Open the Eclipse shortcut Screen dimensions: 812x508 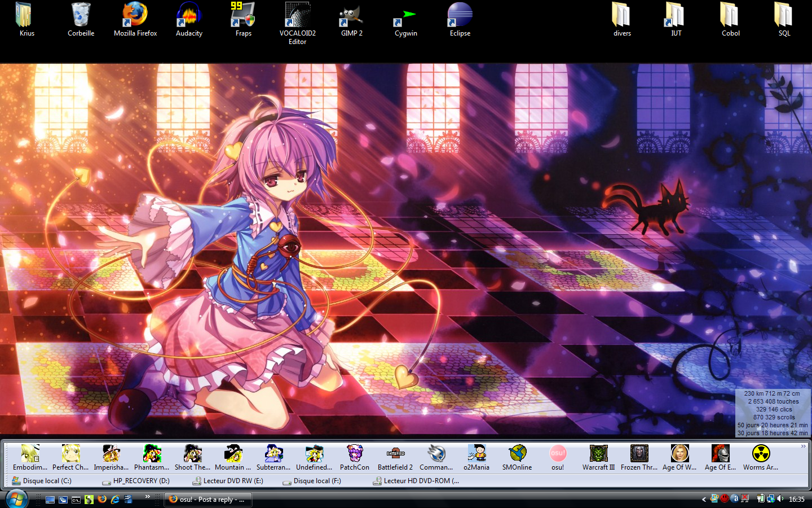click(x=460, y=20)
